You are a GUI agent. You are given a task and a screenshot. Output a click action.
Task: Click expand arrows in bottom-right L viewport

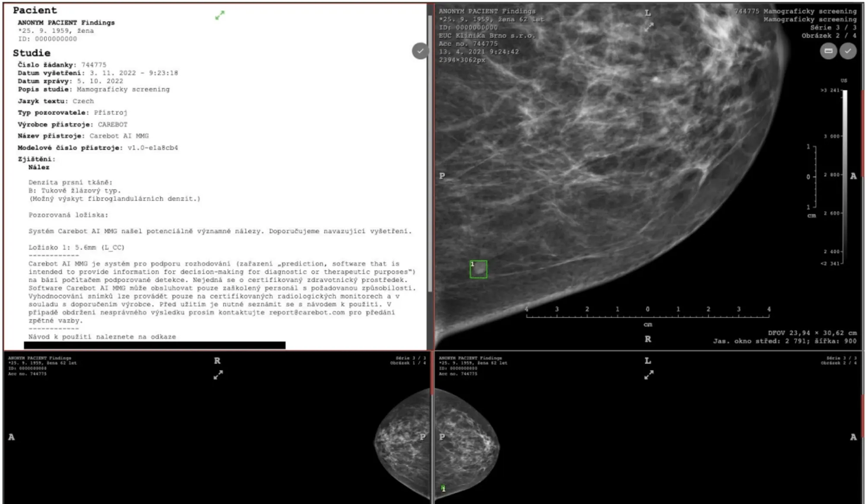649,375
